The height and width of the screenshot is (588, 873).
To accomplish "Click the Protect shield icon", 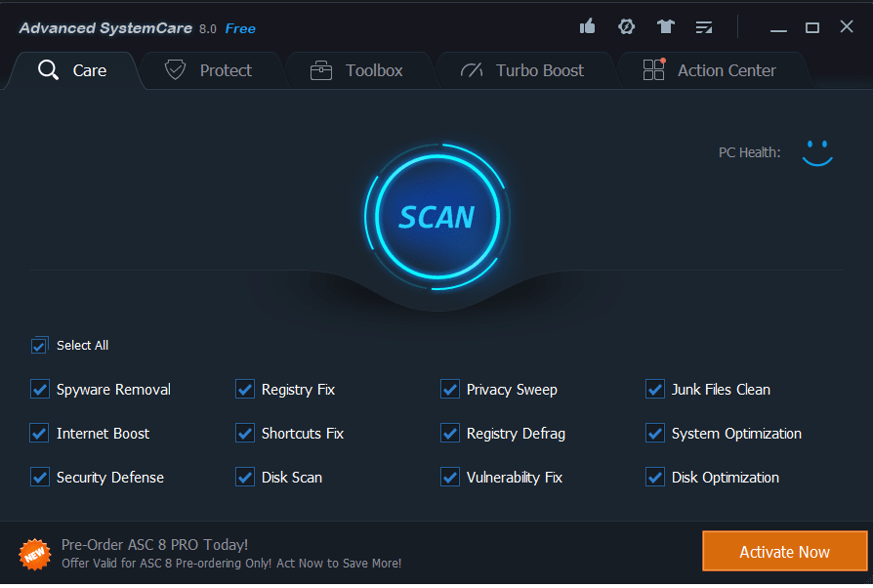I will click(176, 70).
